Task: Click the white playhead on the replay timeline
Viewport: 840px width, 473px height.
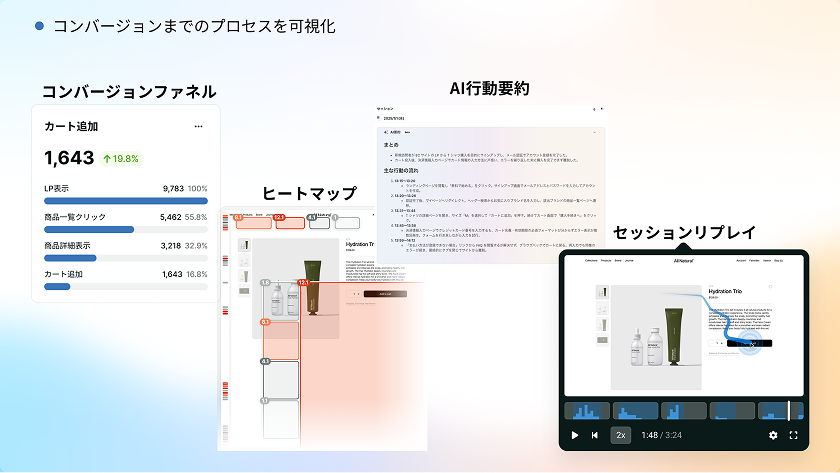Action: point(789,411)
